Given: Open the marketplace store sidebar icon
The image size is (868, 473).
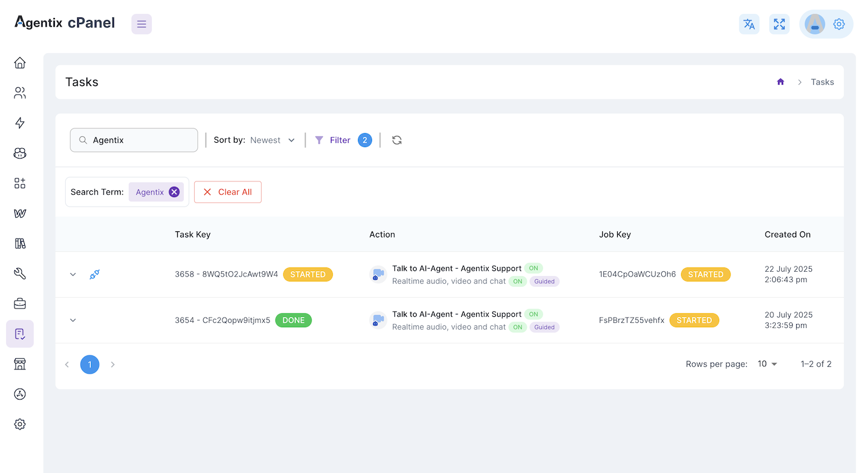Looking at the screenshot, I should click(20, 364).
